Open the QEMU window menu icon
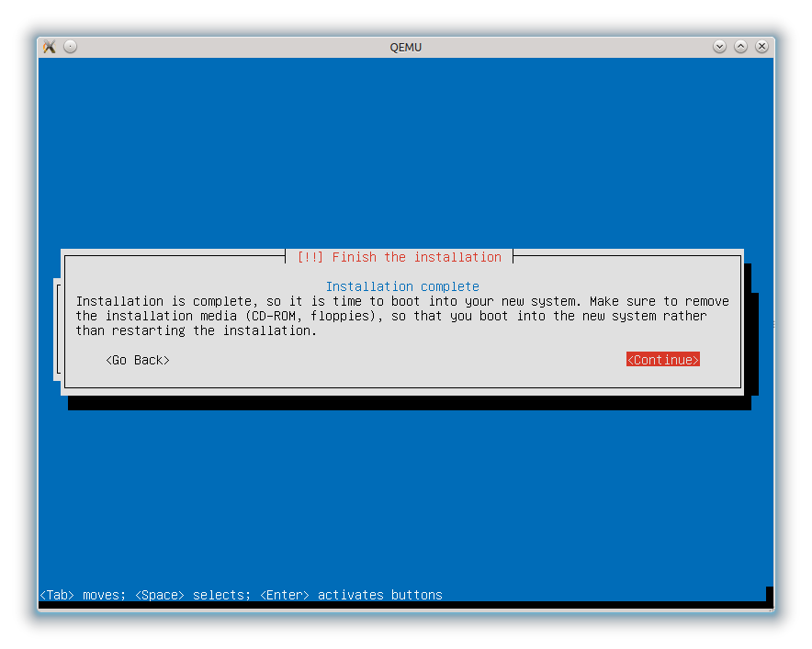This screenshot has width=812, height=649. point(50,47)
